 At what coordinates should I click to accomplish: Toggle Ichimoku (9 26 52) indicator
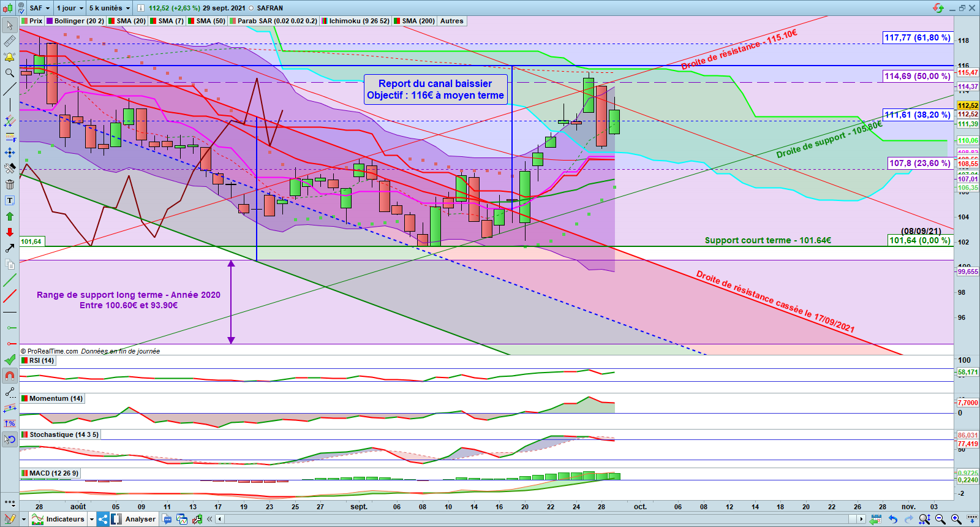point(355,21)
